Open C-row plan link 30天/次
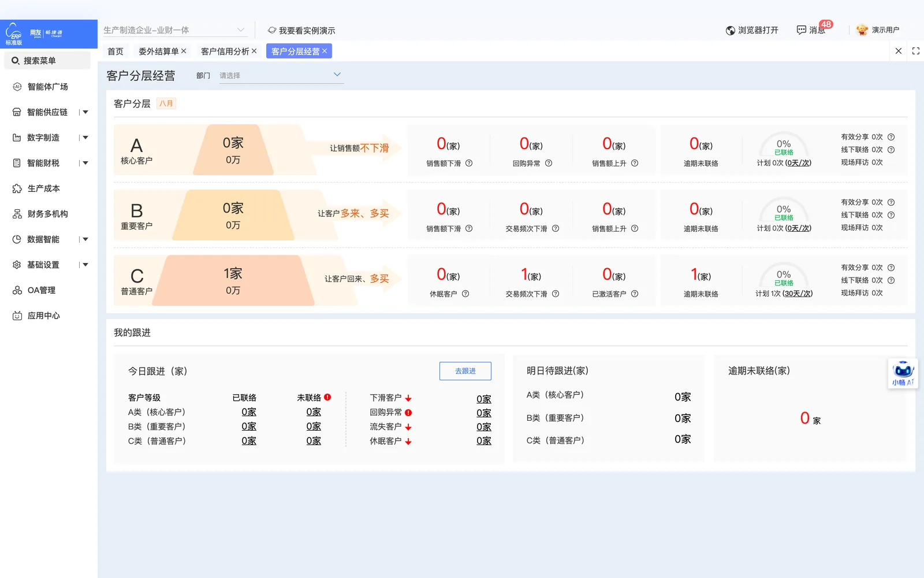This screenshot has width=924, height=578. [x=798, y=294]
